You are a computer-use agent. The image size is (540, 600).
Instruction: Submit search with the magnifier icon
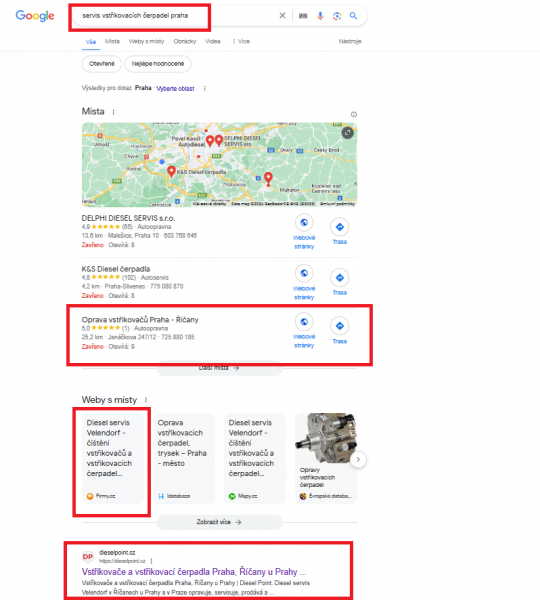353,16
